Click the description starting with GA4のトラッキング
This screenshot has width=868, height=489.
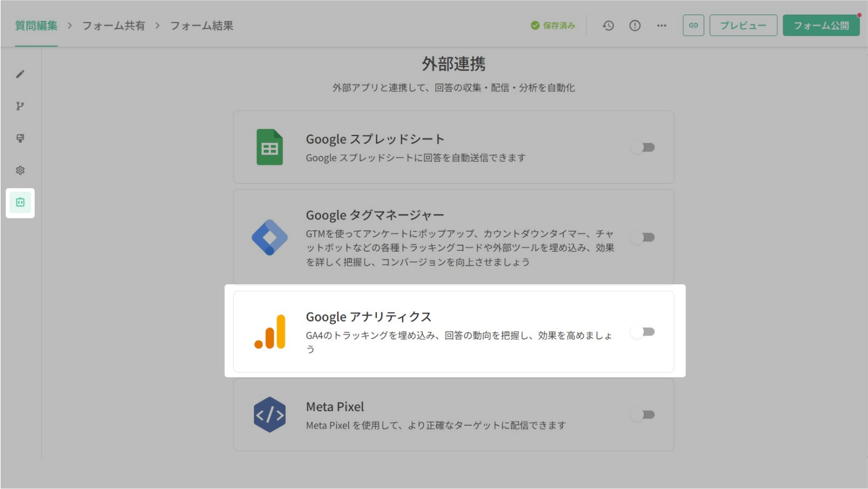click(x=459, y=342)
